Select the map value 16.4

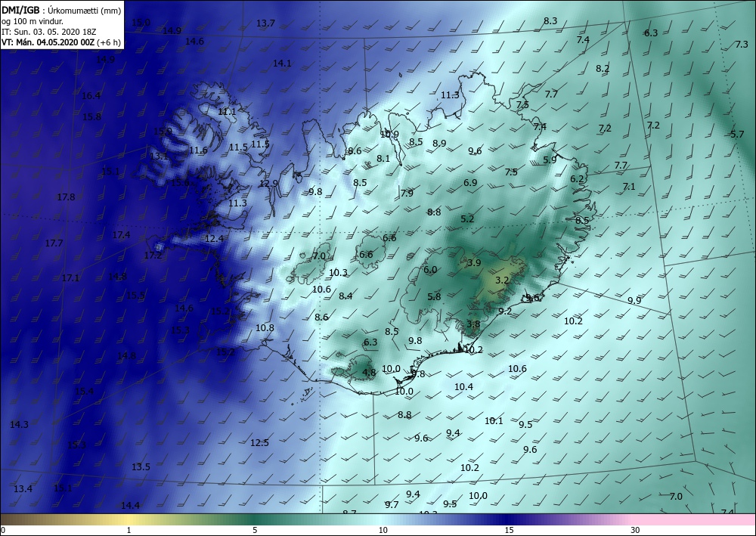[91, 95]
